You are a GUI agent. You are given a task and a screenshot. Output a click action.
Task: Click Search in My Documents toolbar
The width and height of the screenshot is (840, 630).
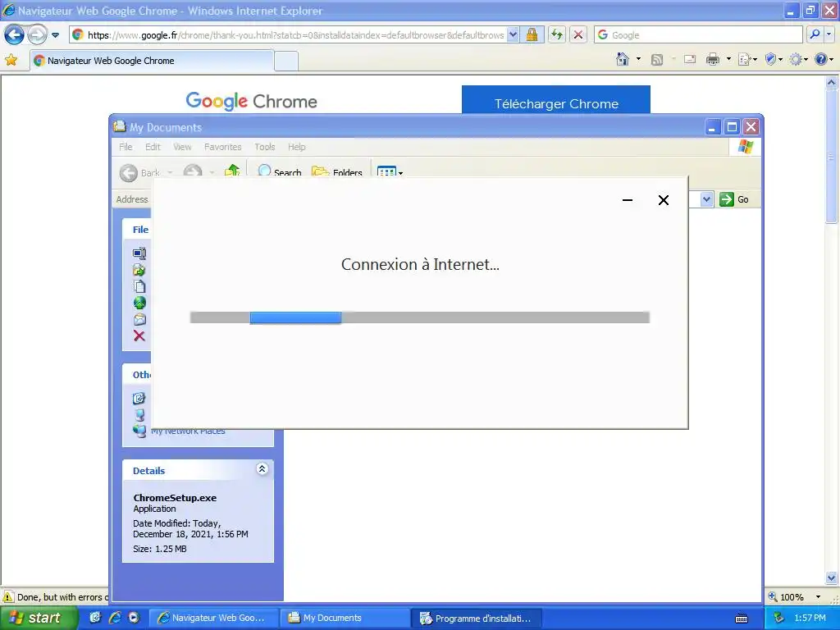coord(279,171)
